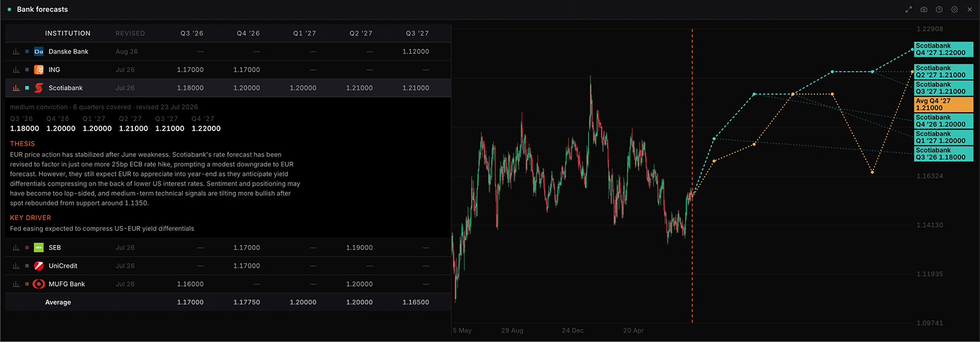
Task: Close the Bank forecasts panel
Action: [970, 9]
